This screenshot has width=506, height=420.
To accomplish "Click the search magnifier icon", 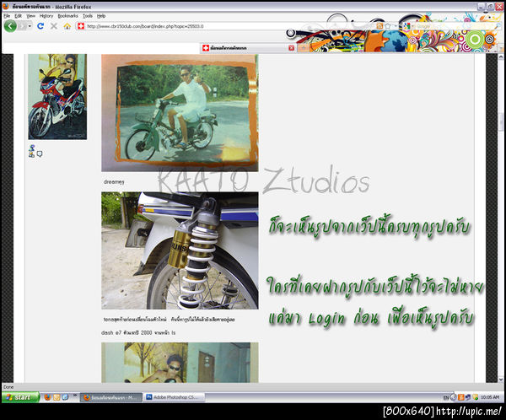I will (x=498, y=26).
